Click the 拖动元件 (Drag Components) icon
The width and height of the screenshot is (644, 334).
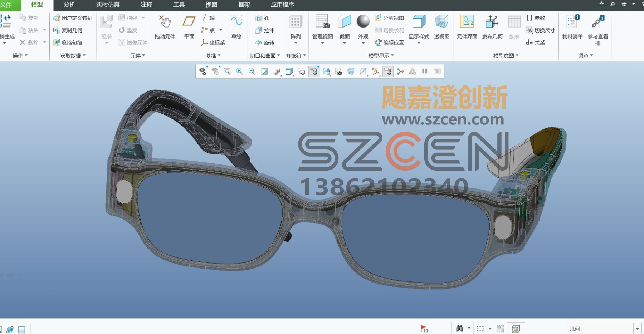165,22
